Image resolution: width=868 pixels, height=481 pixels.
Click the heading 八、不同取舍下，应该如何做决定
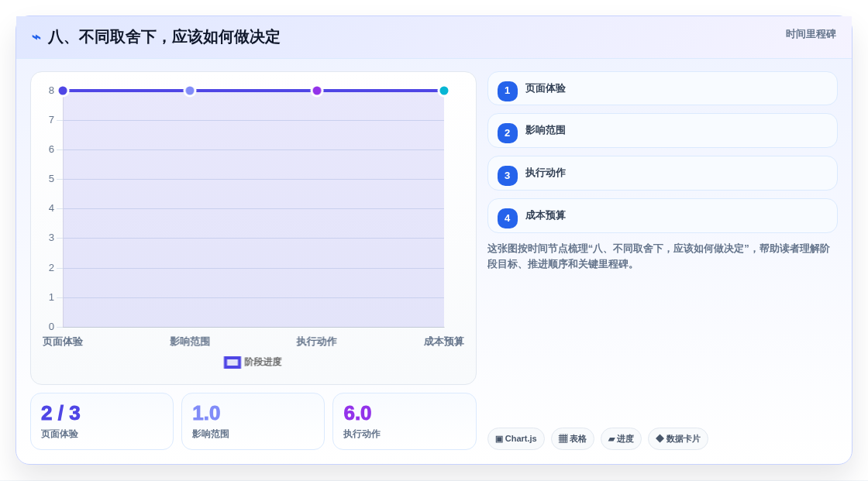164,37
